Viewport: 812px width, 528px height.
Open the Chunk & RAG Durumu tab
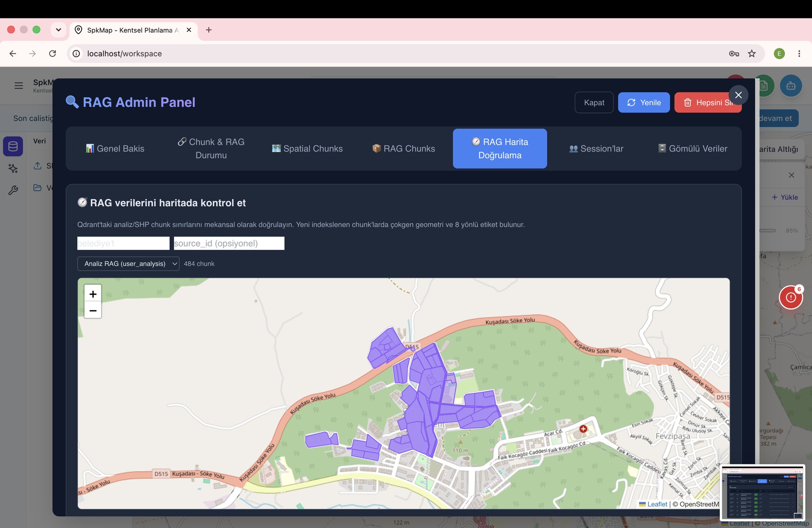(211, 149)
